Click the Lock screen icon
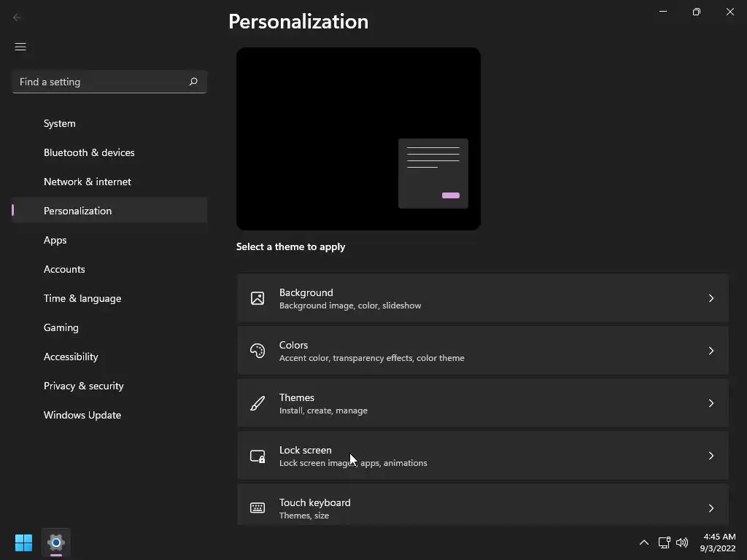747x560 pixels. pyautogui.click(x=258, y=456)
